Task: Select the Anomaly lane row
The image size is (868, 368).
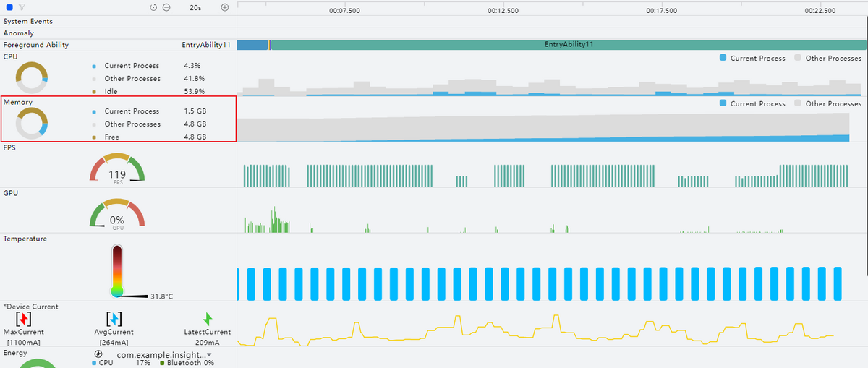Action: (18, 33)
